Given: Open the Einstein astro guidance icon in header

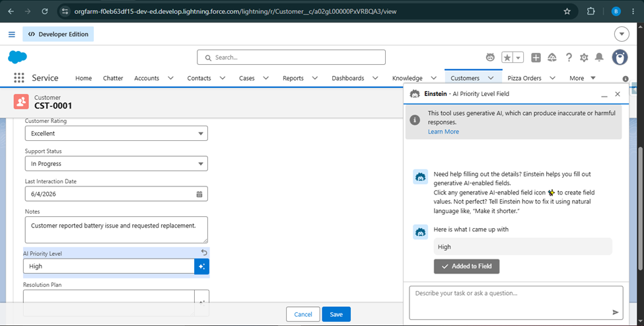Looking at the screenshot, I should pyautogui.click(x=490, y=58).
